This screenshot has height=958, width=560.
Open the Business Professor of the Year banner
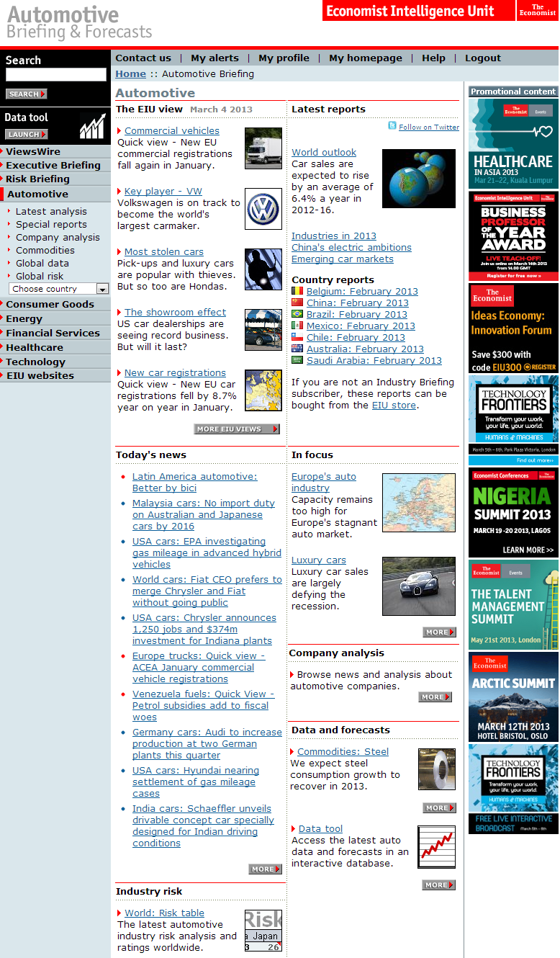tap(513, 236)
